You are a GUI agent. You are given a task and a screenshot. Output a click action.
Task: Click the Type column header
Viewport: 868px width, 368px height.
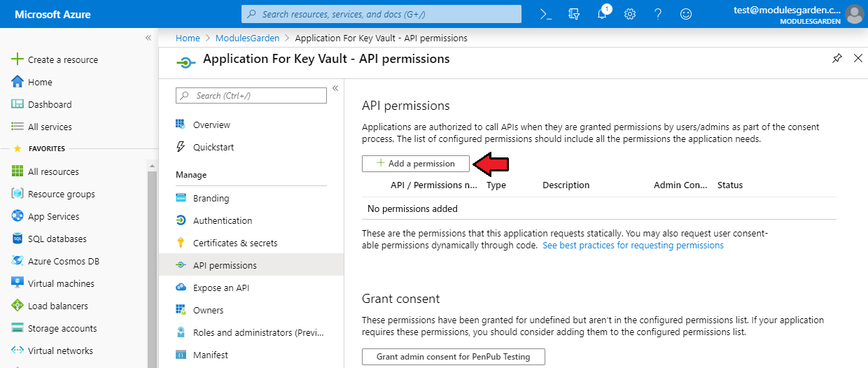pyautogui.click(x=496, y=185)
